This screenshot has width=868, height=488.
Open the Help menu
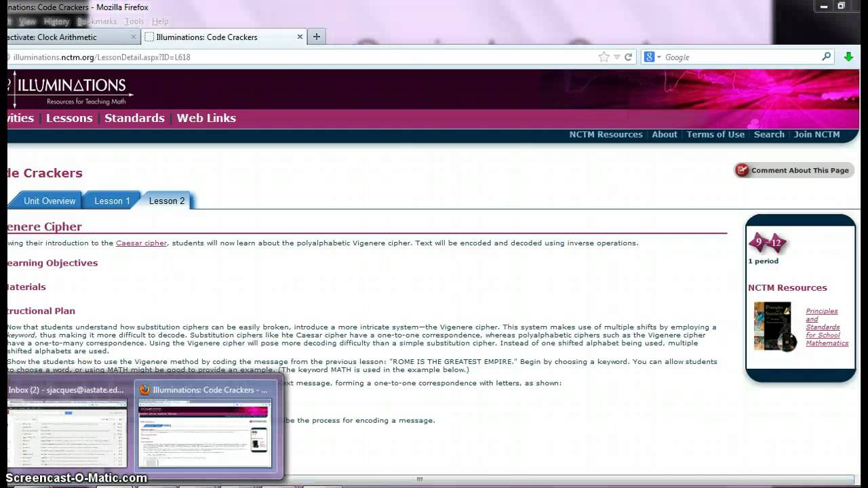tap(160, 22)
